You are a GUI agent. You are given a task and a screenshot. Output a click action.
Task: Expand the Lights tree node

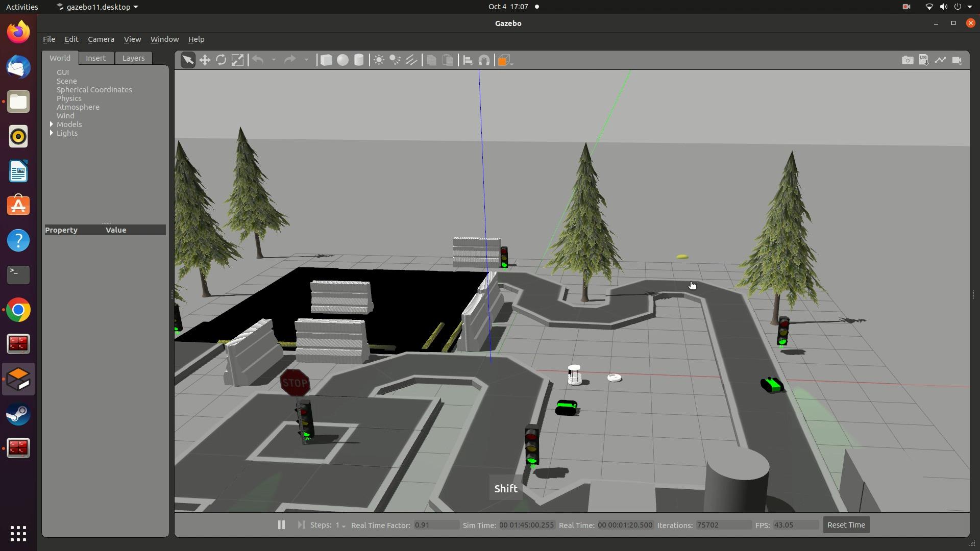click(x=52, y=133)
